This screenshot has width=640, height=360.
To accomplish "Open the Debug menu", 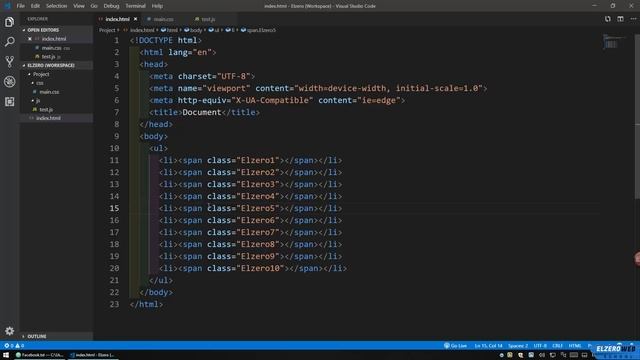I will 111,6.
